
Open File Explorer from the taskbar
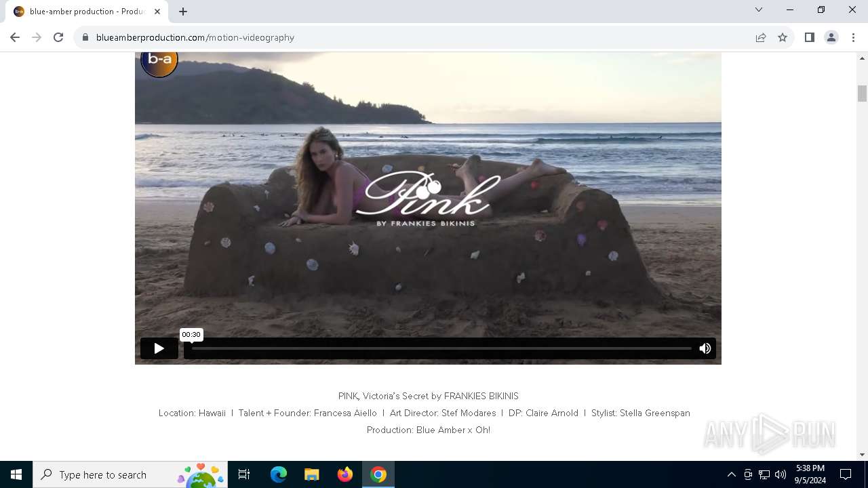pos(312,474)
